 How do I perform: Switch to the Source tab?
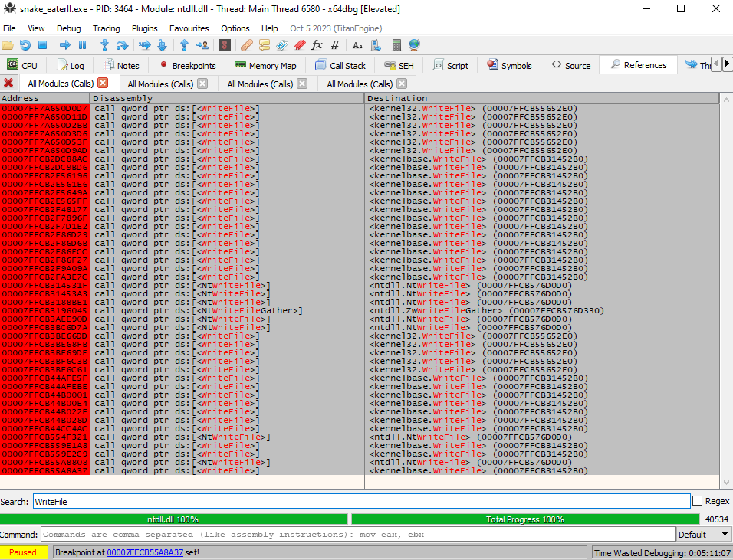(x=570, y=65)
